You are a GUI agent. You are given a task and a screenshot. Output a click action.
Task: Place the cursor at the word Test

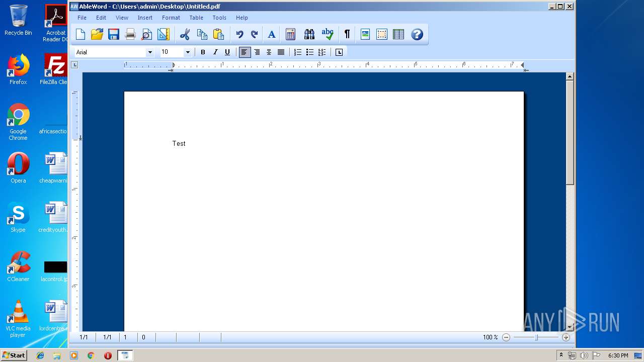coord(179,143)
